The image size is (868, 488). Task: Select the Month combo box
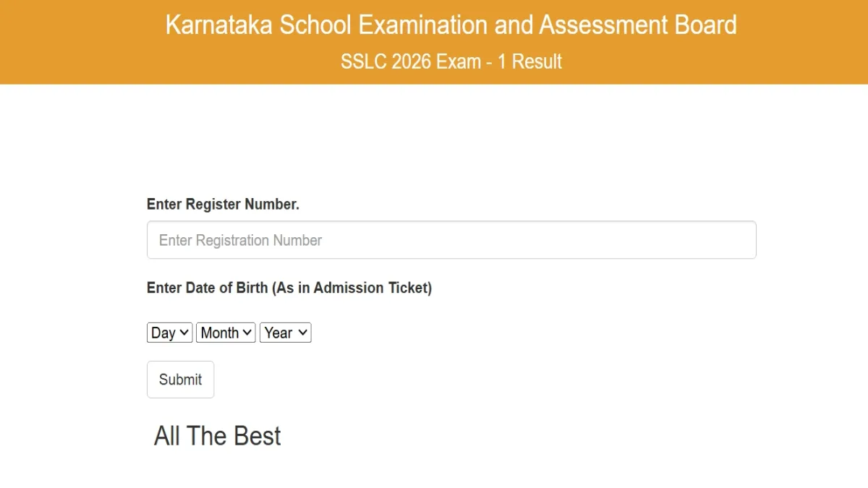pyautogui.click(x=225, y=333)
